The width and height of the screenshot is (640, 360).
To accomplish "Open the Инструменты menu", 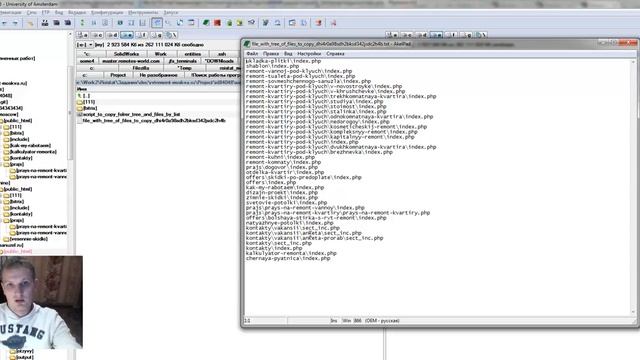I will point(143,13).
